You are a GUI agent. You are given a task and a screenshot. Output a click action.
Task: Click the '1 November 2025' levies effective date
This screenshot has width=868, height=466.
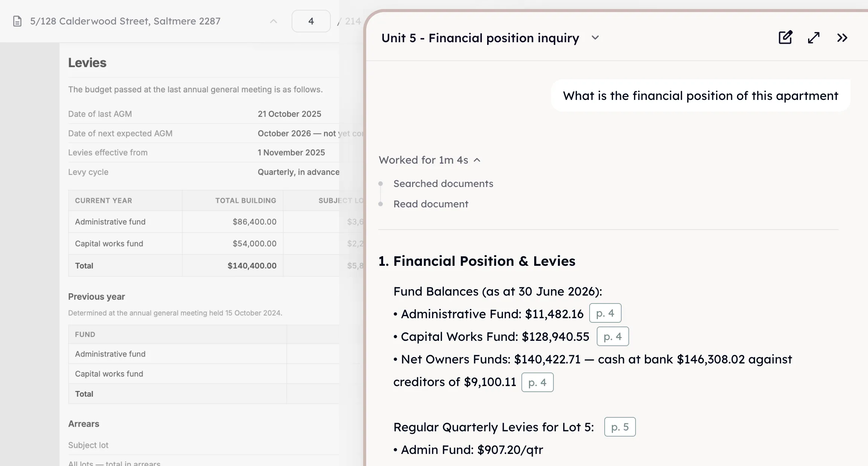pos(291,152)
